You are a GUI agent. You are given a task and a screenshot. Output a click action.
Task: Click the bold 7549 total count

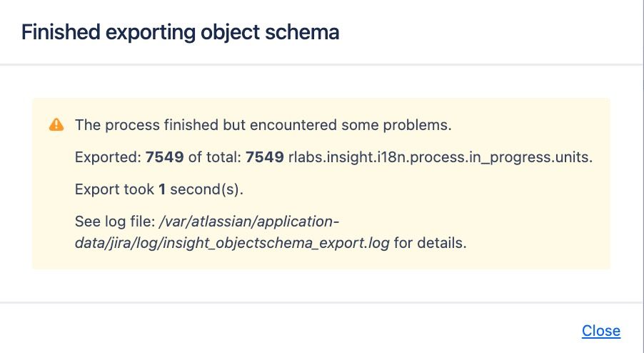264,157
